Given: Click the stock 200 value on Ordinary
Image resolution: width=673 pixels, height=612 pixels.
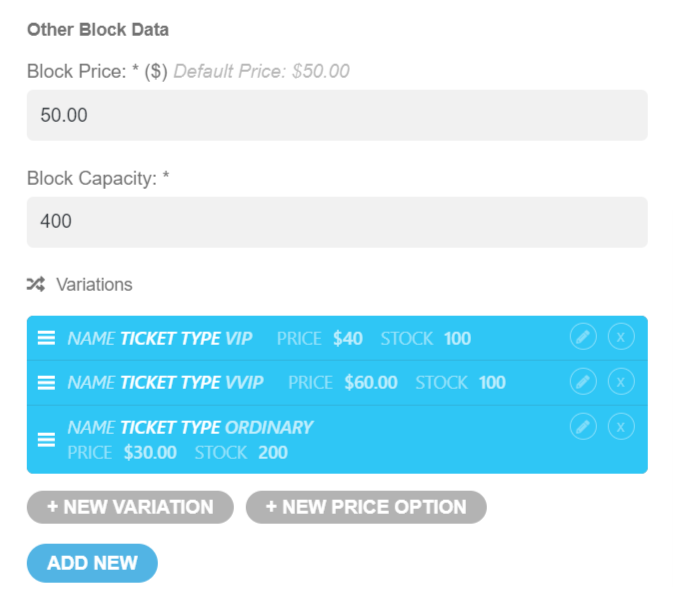Looking at the screenshot, I should point(273,452).
